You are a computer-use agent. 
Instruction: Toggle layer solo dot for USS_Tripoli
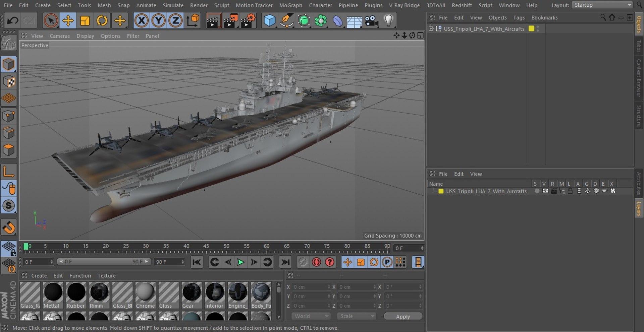537,191
